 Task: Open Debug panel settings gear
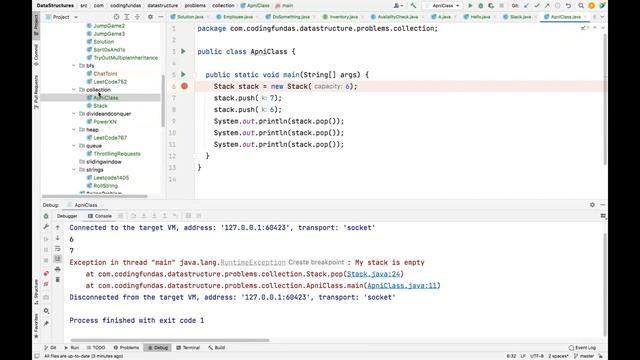click(592, 205)
